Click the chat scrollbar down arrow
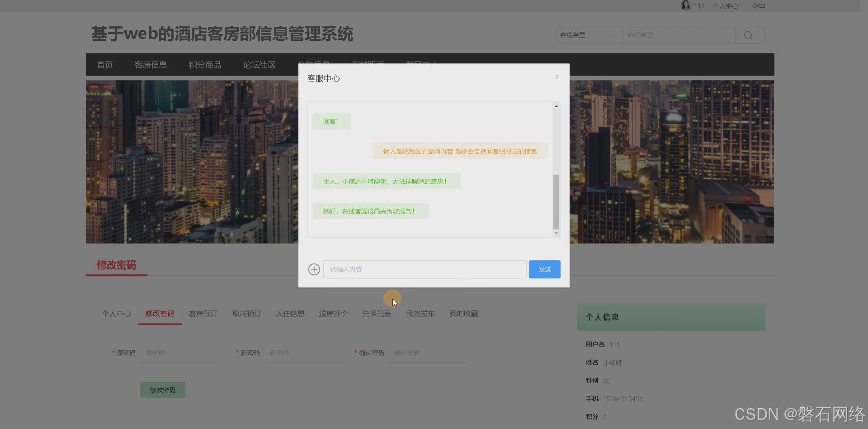Screen dimensions: 868x429 [556, 233]
